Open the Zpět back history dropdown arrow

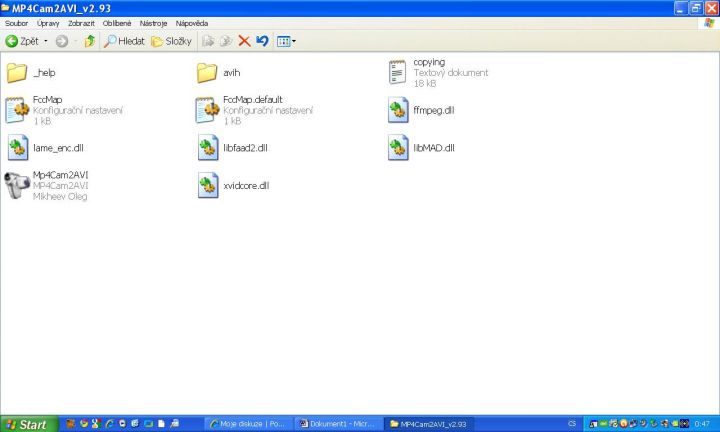45,41
